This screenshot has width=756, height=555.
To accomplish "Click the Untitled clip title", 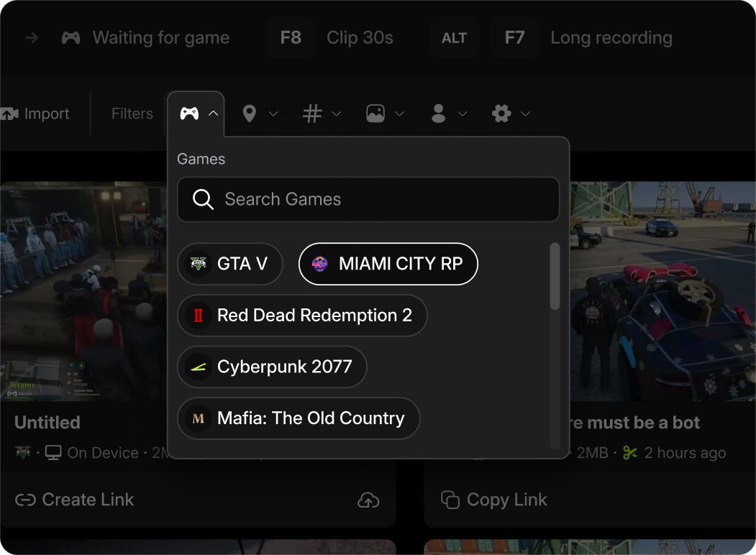I will [x=47, y=423].
